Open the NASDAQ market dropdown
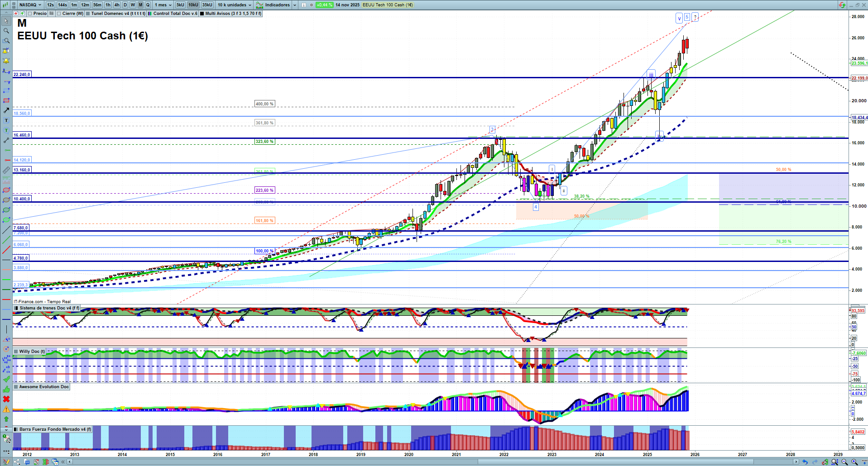868x466 pixels. pyautogui.click(x=30, y=5)
